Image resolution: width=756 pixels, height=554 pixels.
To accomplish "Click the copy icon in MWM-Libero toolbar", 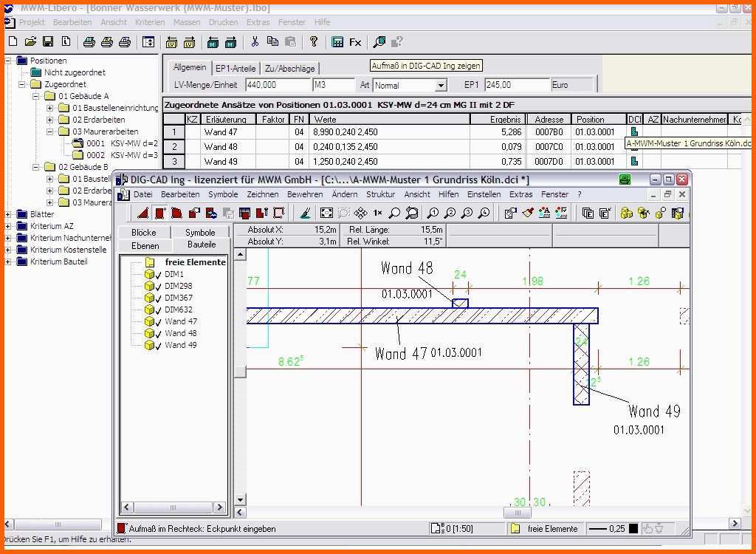I will click(x=272, y=42).
